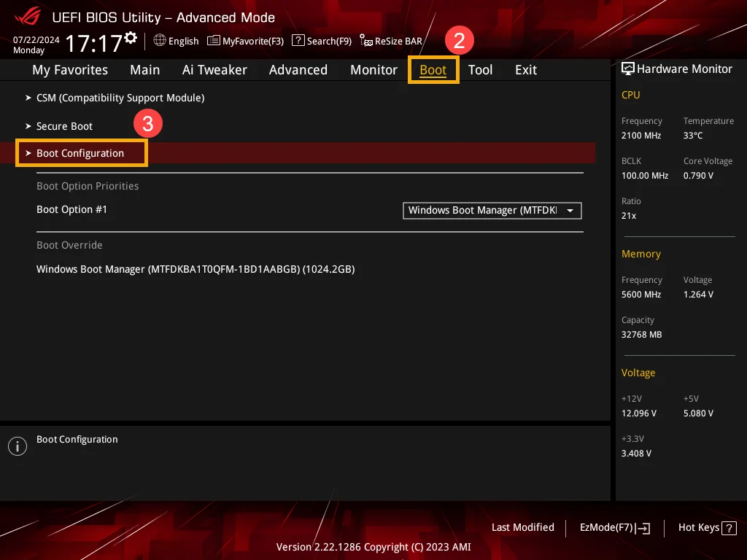The image size is (747, 560).
Task: Click the +12V reading 12.096 V
Action: [639, 413]
